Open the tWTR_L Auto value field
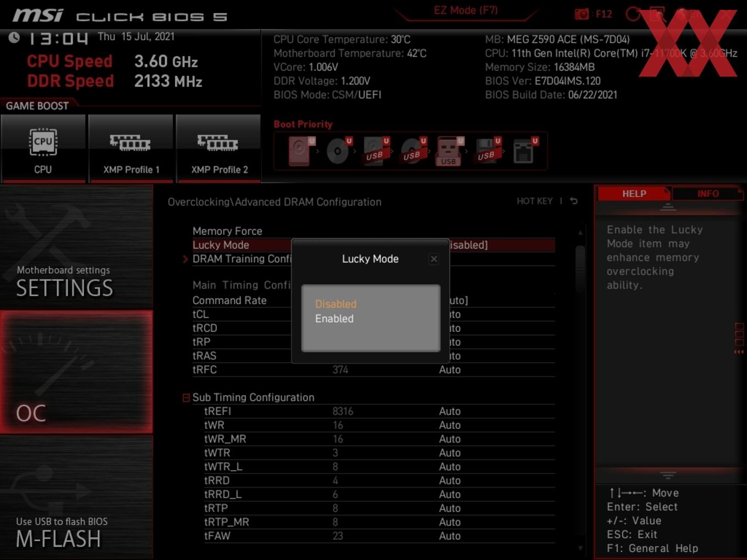 (x=450, y=467)
